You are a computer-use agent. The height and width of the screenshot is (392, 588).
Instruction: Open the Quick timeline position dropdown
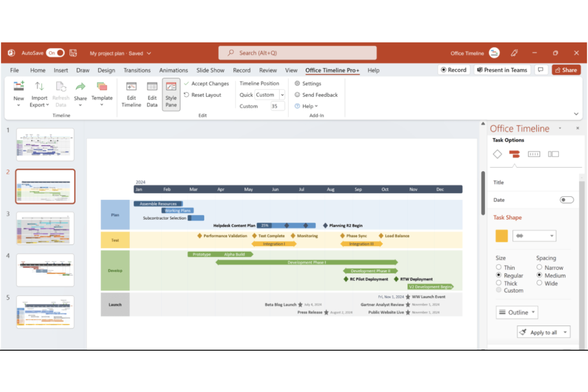click(x=282, y=95)
